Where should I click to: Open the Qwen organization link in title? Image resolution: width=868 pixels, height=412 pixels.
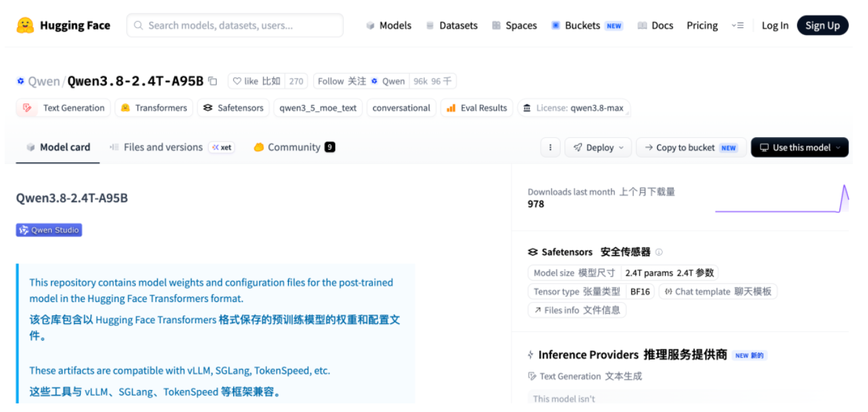44,81
